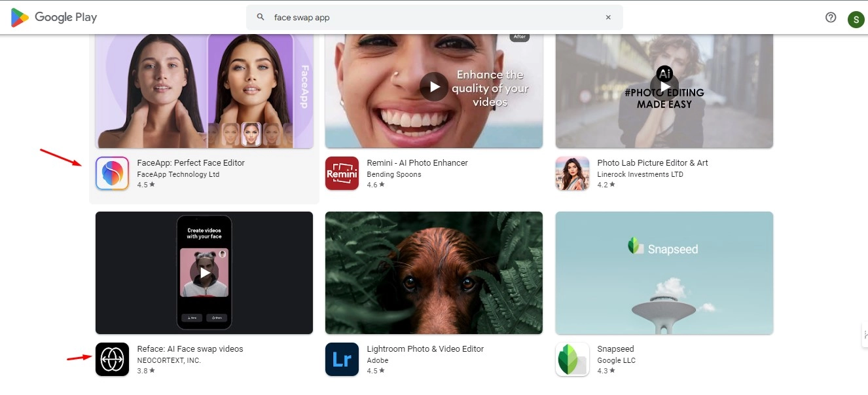The image size is (868, 395).
Task: Click the FaceApp banner image
Action: 204,90
